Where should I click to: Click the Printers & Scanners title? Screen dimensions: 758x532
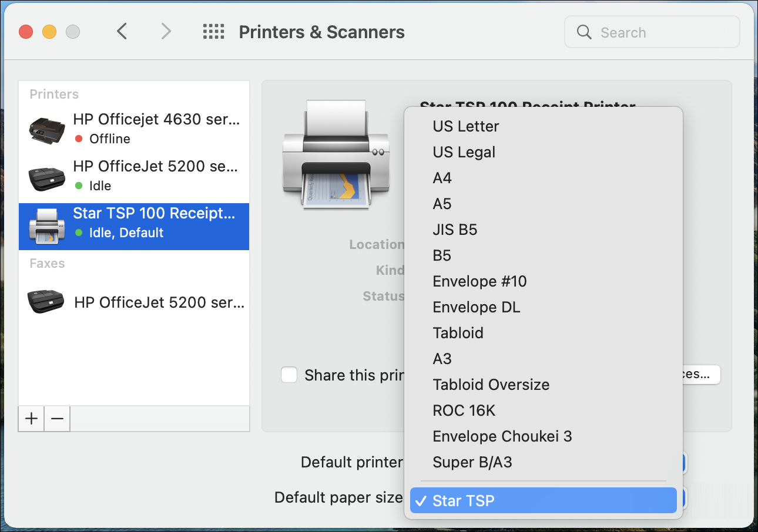click(322, 32)
